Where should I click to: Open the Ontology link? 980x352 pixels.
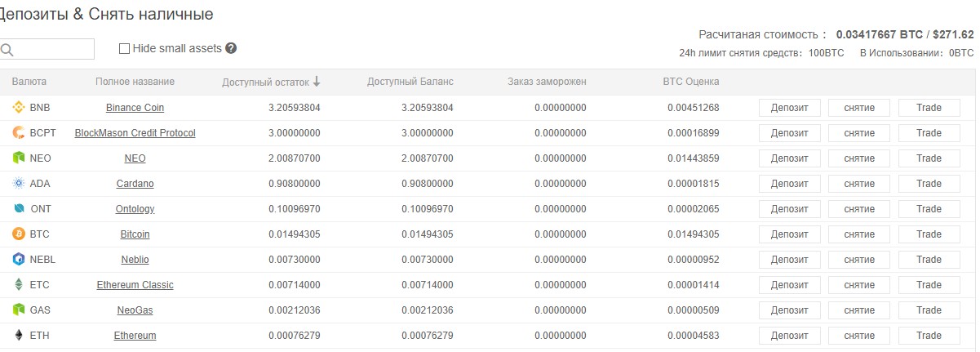pos(135,209)
